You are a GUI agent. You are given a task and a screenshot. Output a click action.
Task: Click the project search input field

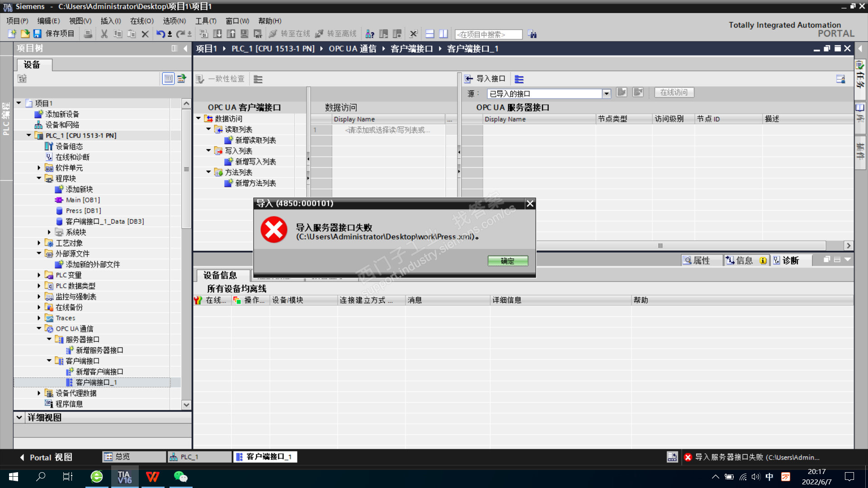pos(488,34)
